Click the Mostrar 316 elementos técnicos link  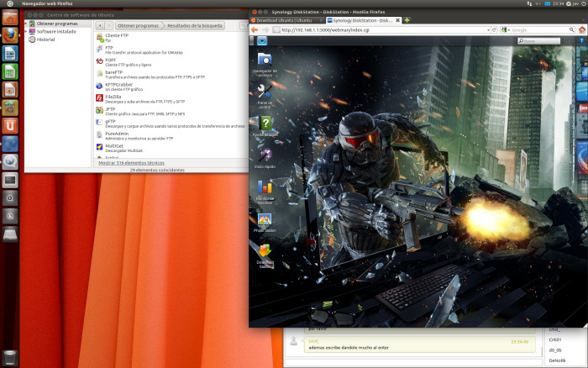tap(132, 162)
